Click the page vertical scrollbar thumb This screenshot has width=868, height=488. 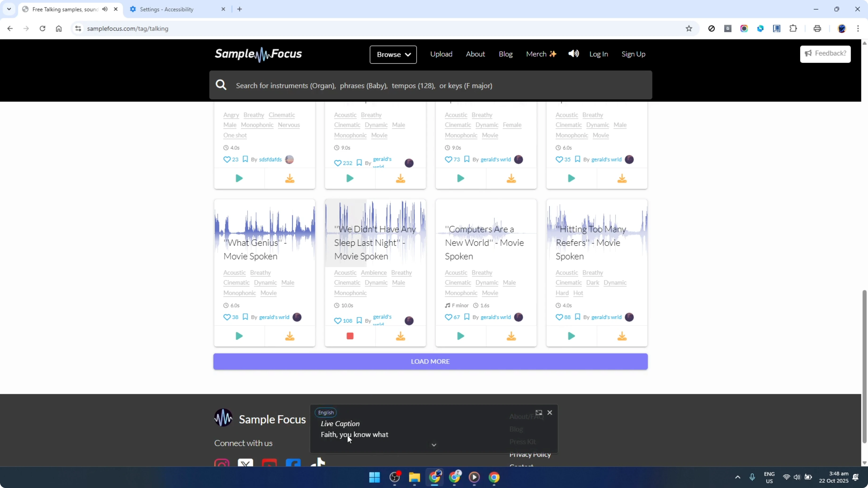(864, 366)
